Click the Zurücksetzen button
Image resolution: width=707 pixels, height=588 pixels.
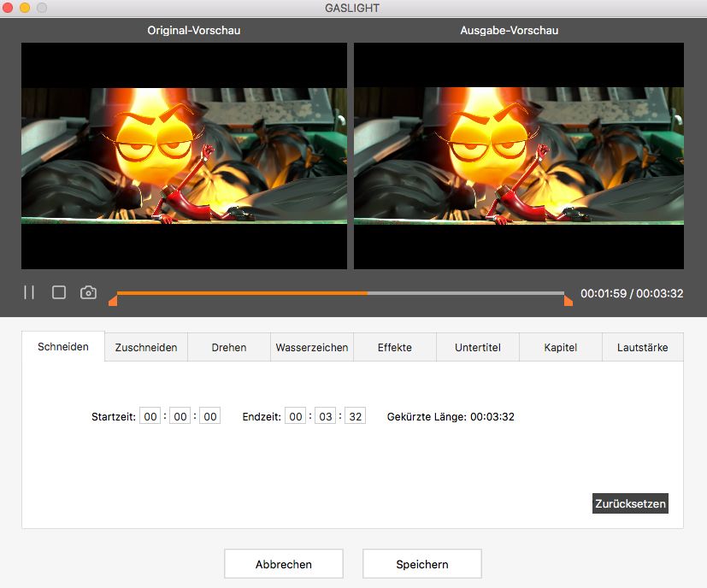pos(630,503)
